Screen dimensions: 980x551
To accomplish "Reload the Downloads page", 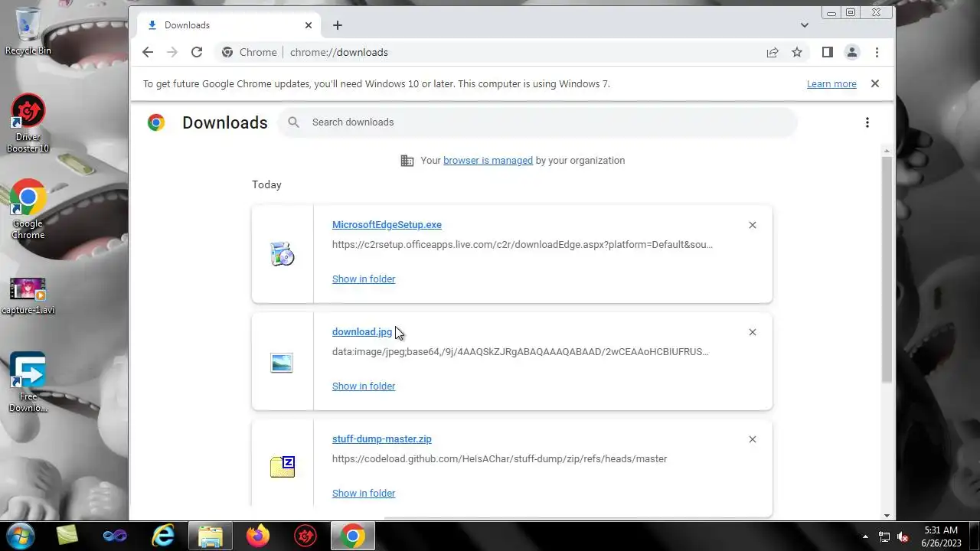I will [197, 52].
